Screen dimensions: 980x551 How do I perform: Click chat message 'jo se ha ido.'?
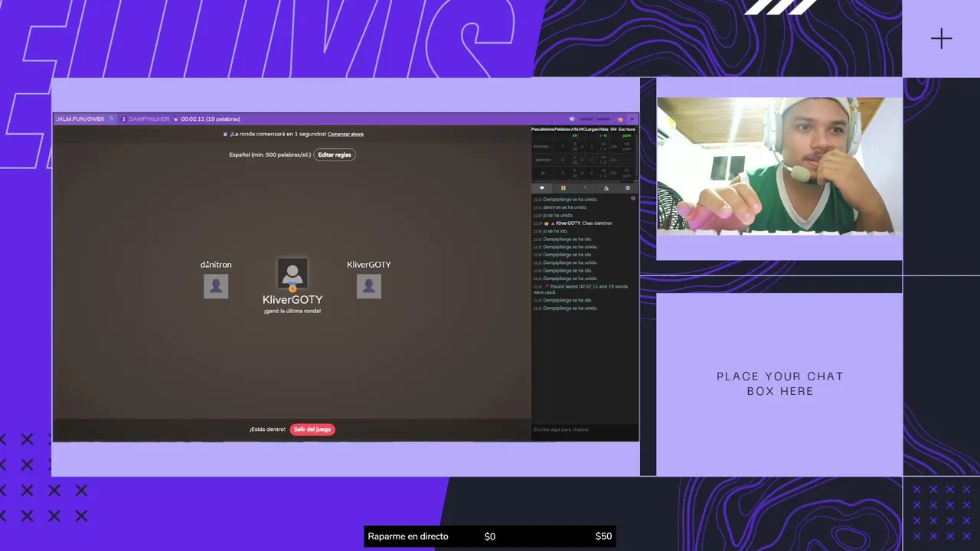coord(556,231)
